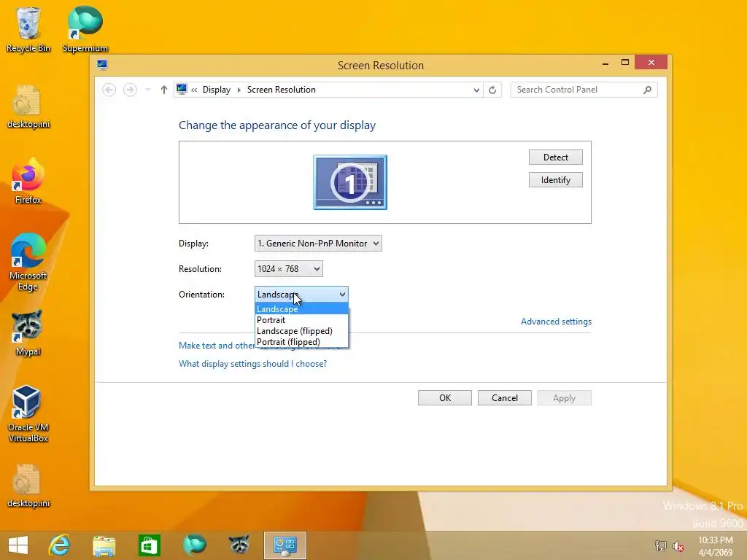
Task: Click the search magnifier icon
Action: [x=647, y=90]
